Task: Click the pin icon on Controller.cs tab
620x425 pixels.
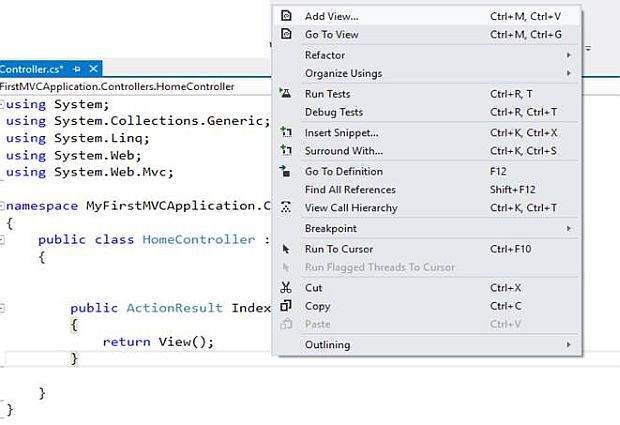Action: point(77,69)
